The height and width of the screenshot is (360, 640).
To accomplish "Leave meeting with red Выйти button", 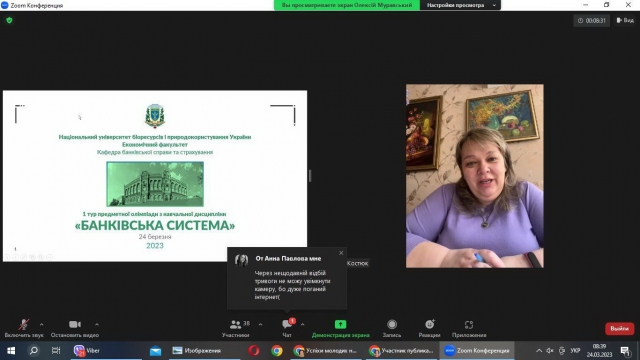I will 619,329.
